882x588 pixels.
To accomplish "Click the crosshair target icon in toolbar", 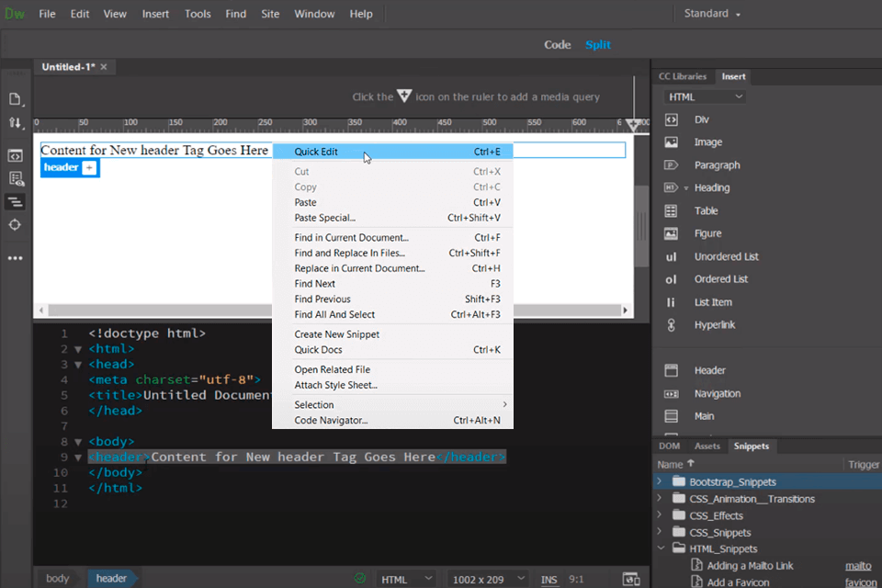I will (x=16, y=225).
